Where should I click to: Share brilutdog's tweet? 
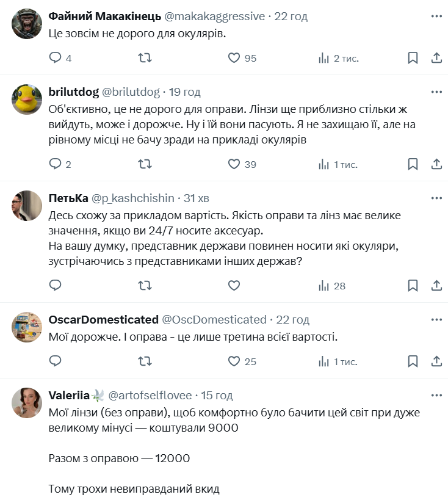tap(436, 164)
